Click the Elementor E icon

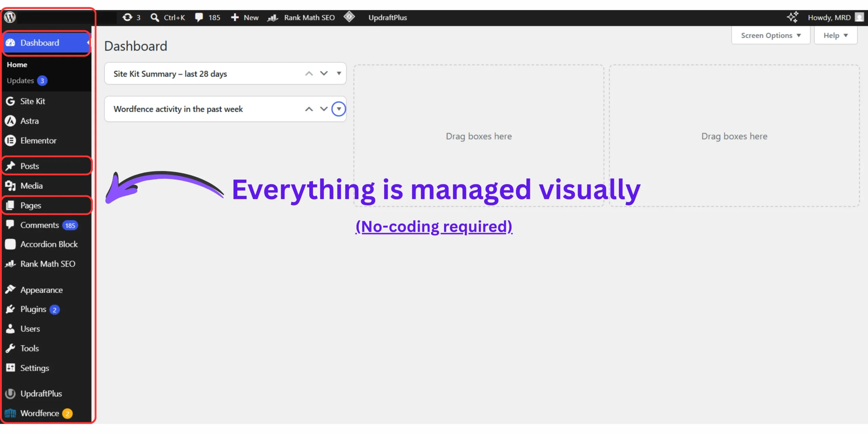11,140
